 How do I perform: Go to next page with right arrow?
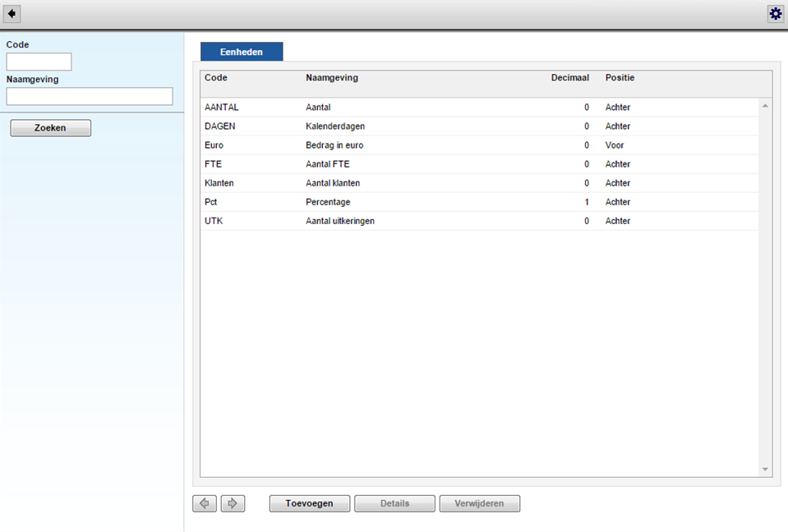point(233,503)
